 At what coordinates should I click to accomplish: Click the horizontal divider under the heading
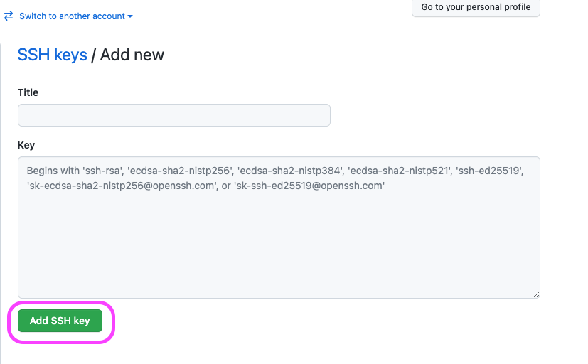279,73
